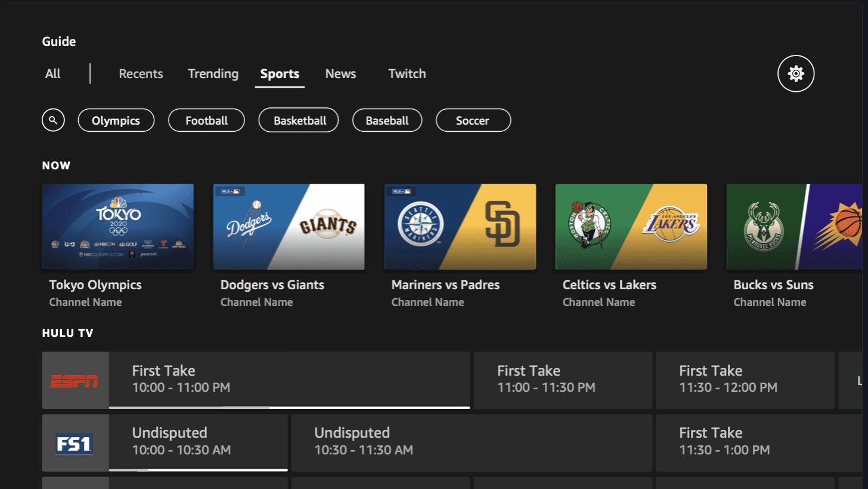Select the ESPN channel logo

pos(76,380)
